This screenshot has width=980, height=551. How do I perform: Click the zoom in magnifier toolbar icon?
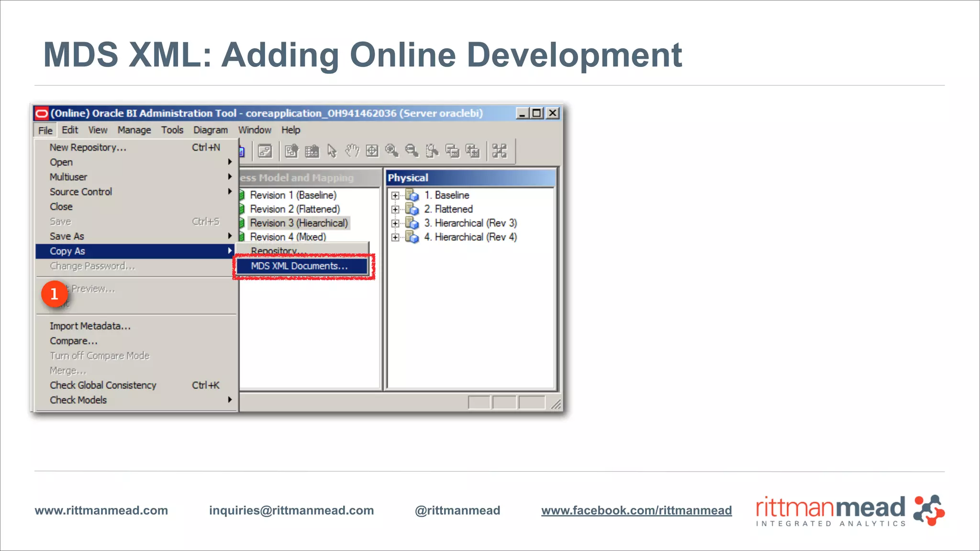pos(392,151)
